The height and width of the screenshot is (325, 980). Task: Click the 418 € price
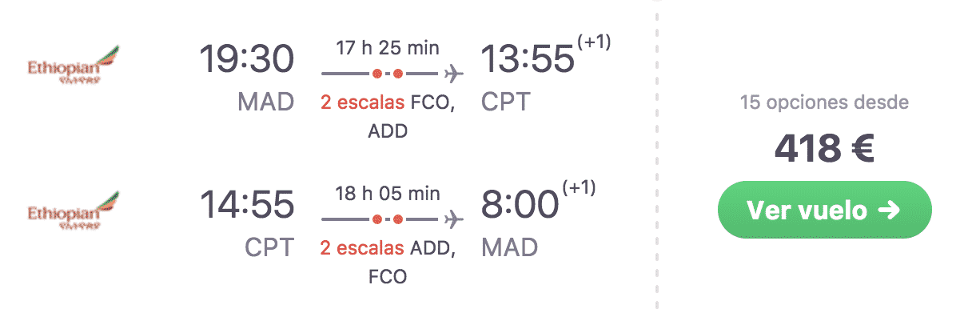(824, 149)
